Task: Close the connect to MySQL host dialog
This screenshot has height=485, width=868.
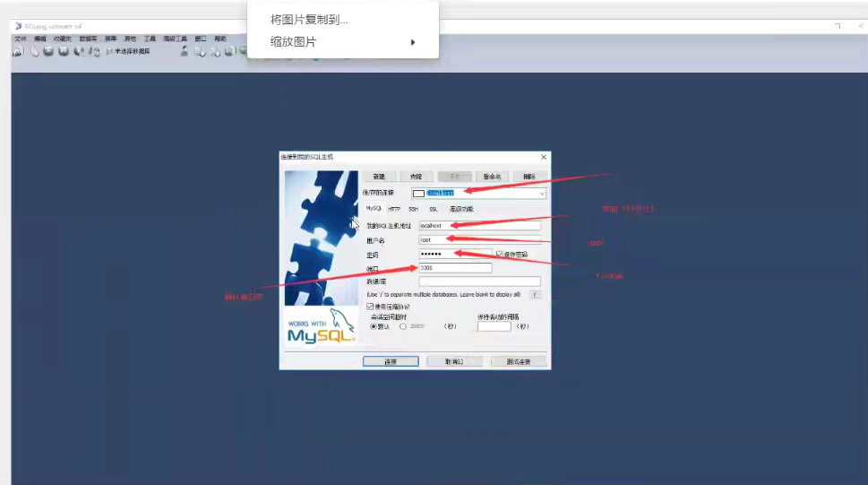Action: click(544, 157)
